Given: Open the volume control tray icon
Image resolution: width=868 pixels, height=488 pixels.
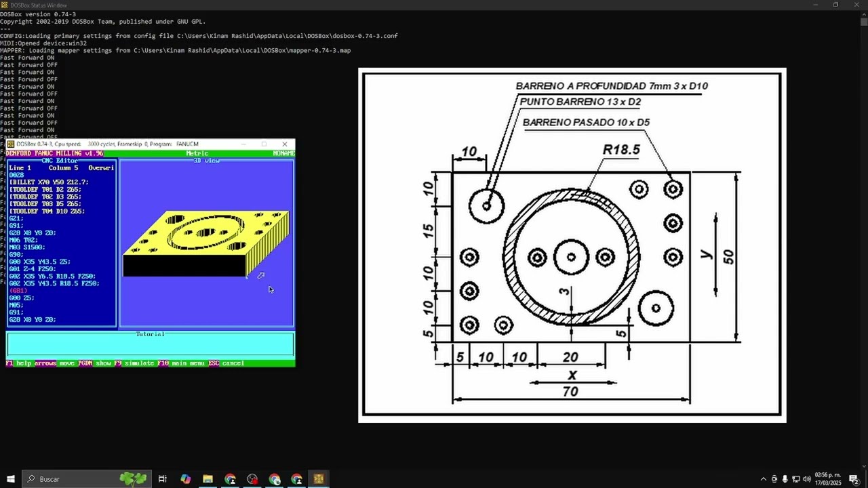Looking at the screenshot, I should [807, 479].
